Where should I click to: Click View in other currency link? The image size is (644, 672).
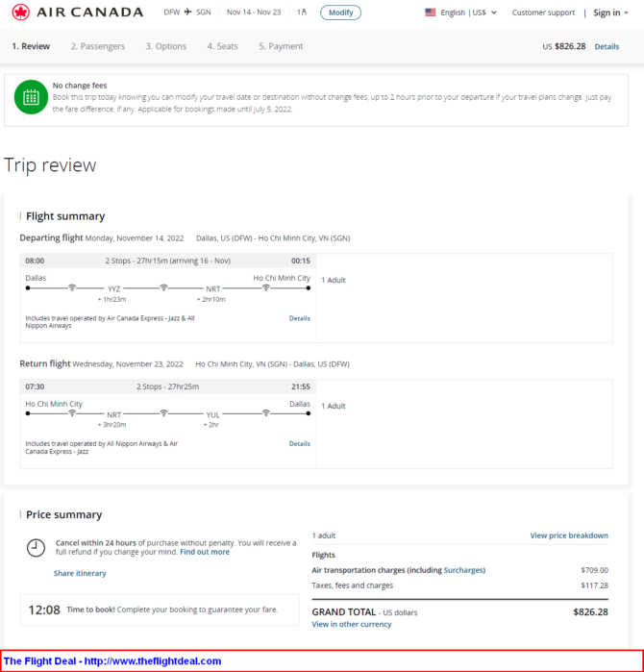tap(352, 625)
